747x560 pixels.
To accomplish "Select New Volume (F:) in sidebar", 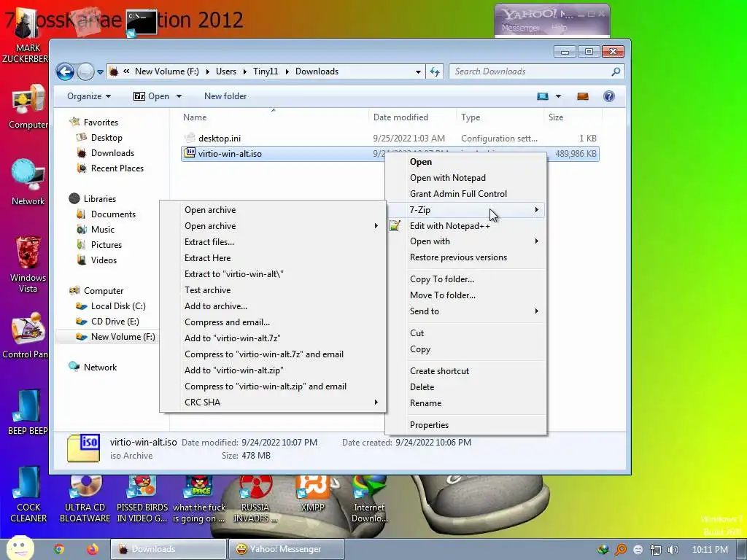I will coord(123,337).
